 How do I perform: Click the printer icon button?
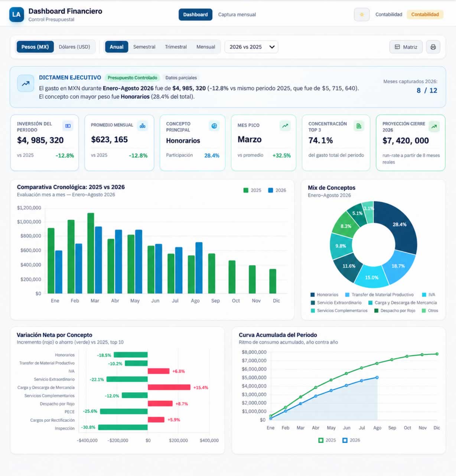(x=433, y=47)
